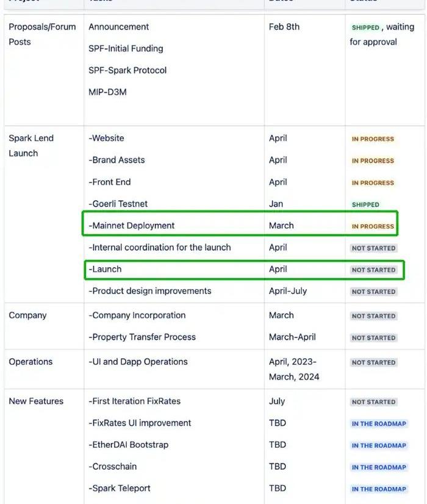Click the SPF-Initial Funding entry
Screen dimensions: 427x504
click(x=126, y=49)
